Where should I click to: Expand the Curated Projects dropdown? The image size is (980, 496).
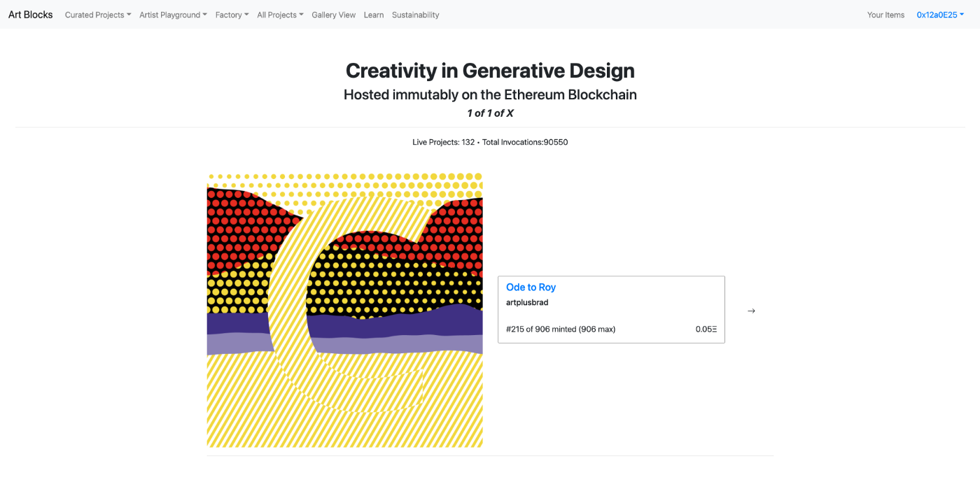click(x=98, y=15)
